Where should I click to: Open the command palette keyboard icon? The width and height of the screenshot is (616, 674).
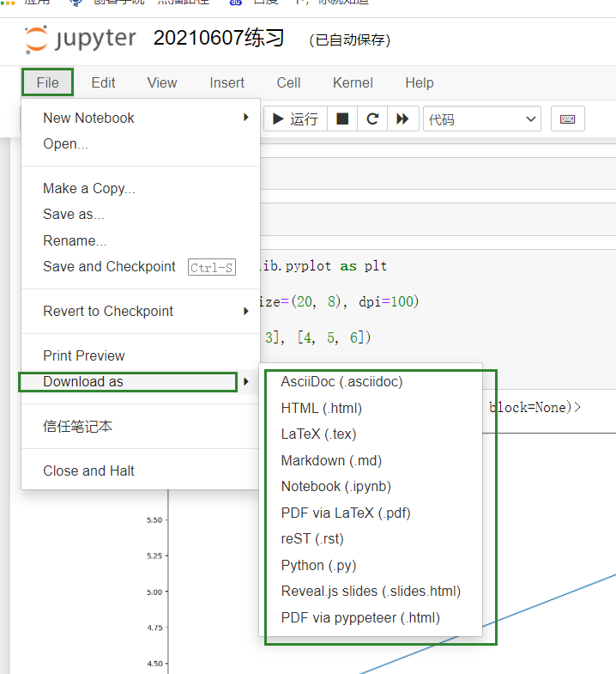(x=567, y=119)
